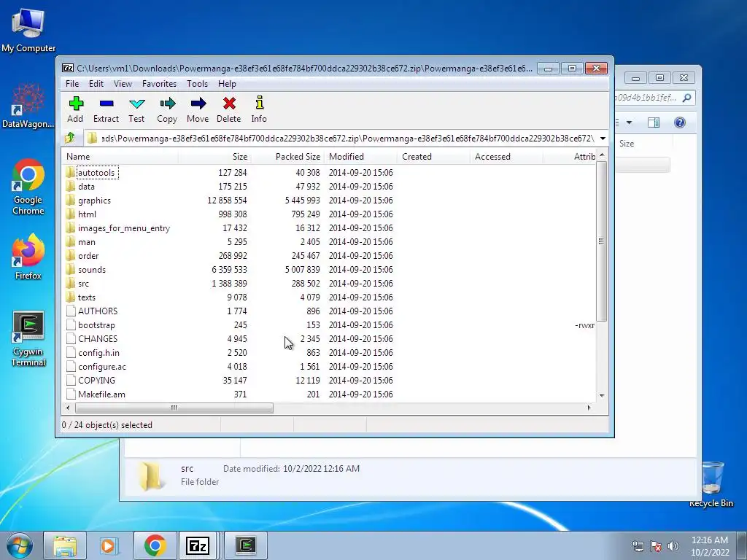Expand Explorer view options dropdown arrow
Screen dimensions: 747x560
tap(630, 122)
